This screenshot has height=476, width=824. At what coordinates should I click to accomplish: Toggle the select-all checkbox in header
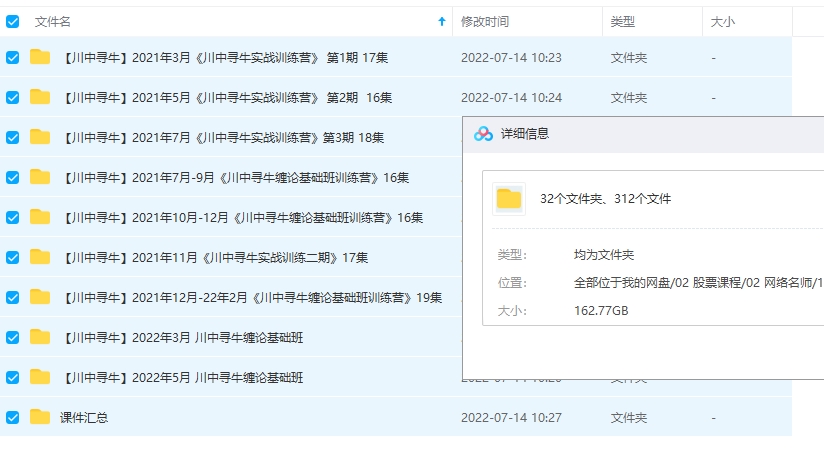tap(13, 22)
